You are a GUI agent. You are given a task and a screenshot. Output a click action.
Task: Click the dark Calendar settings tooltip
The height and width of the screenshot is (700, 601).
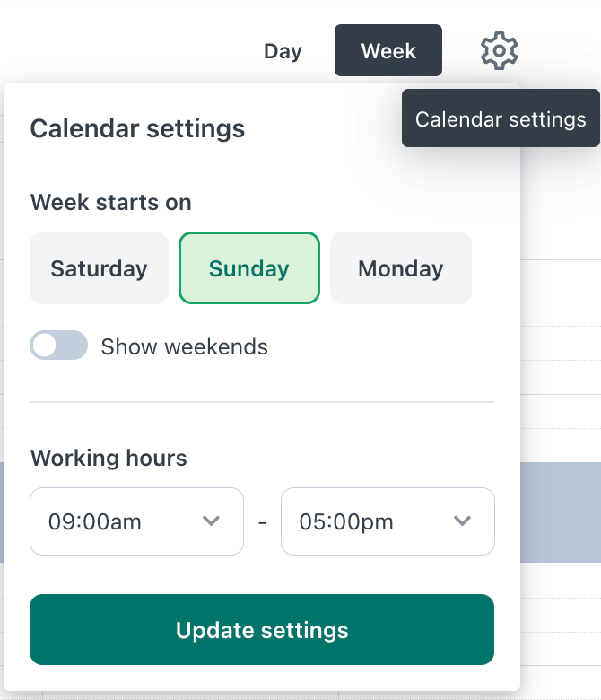click(x=501, y=119)
